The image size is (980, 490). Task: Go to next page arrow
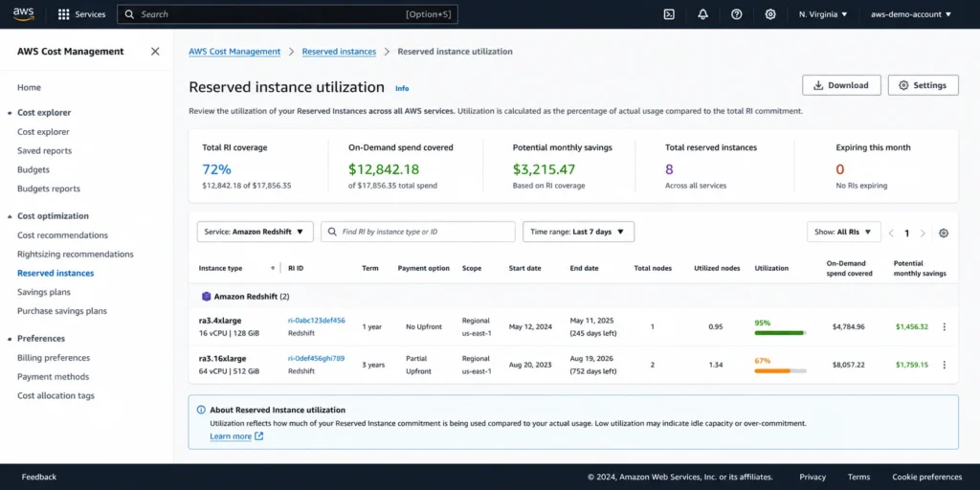click(923, 234)
